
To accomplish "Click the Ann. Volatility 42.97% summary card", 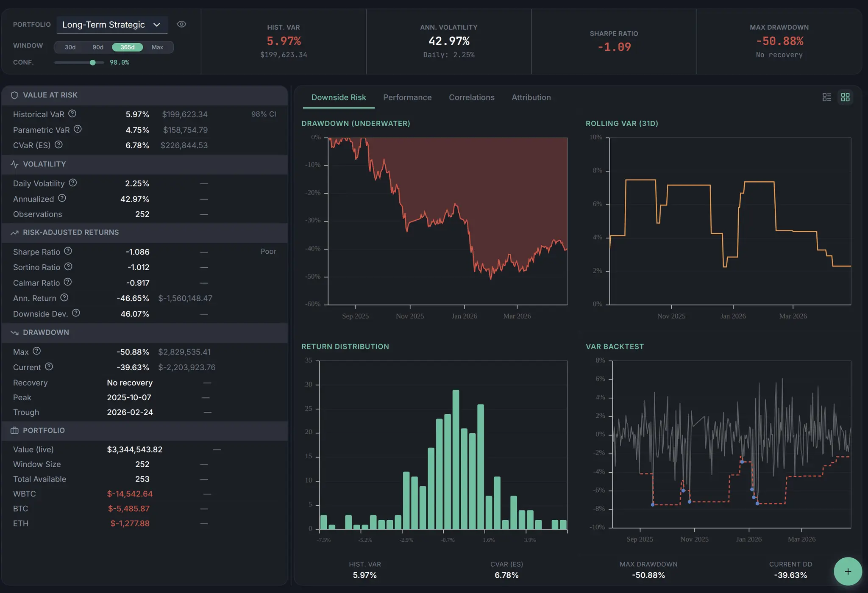I will click(449, 41).
